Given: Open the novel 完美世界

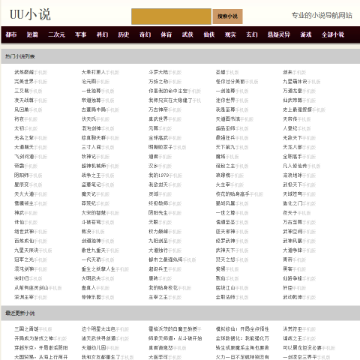Looking at the screenshot, I should coord(24,82).
